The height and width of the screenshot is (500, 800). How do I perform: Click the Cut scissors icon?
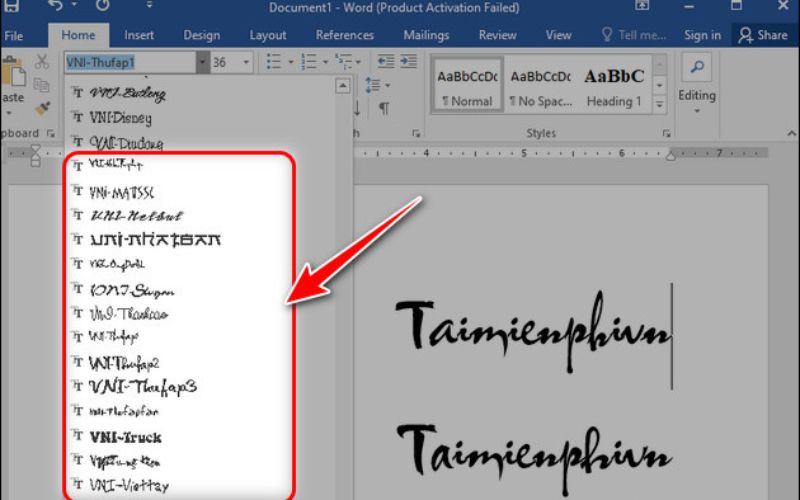42,62
